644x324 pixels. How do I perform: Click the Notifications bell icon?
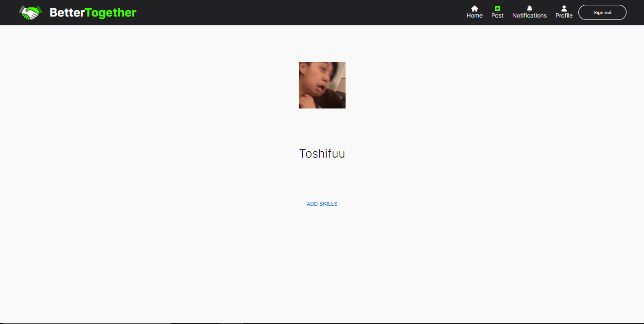click(x=529, y=8)
